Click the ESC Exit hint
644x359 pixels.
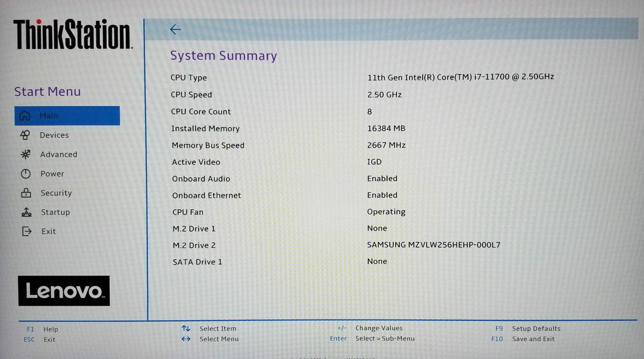click(x=40, y=340)
